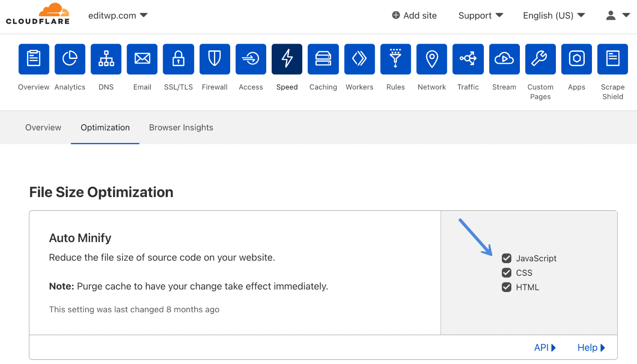Disable CSS minification
637x364 pixels.
tap(506, 273)
